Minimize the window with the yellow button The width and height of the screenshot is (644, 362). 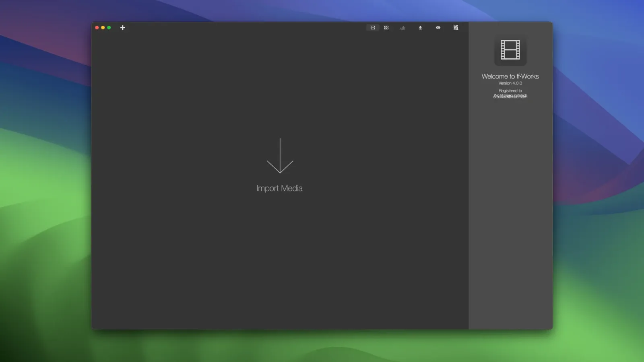[x=103, y=28]
